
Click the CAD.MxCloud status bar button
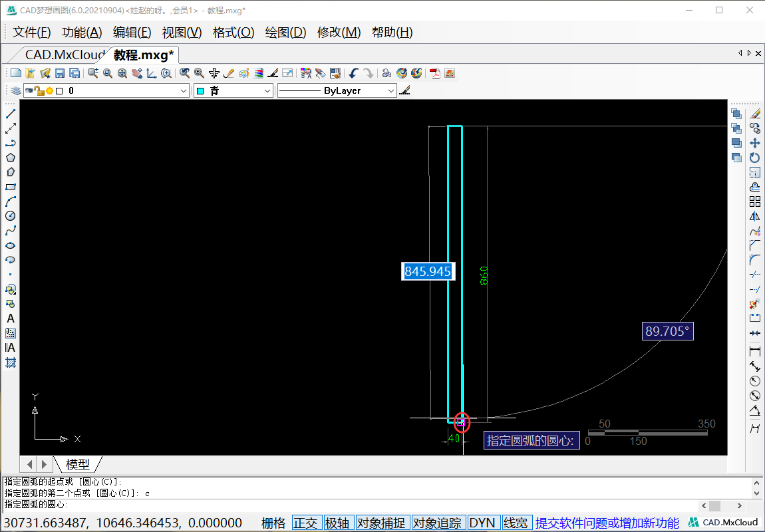(x=723, y=523)
